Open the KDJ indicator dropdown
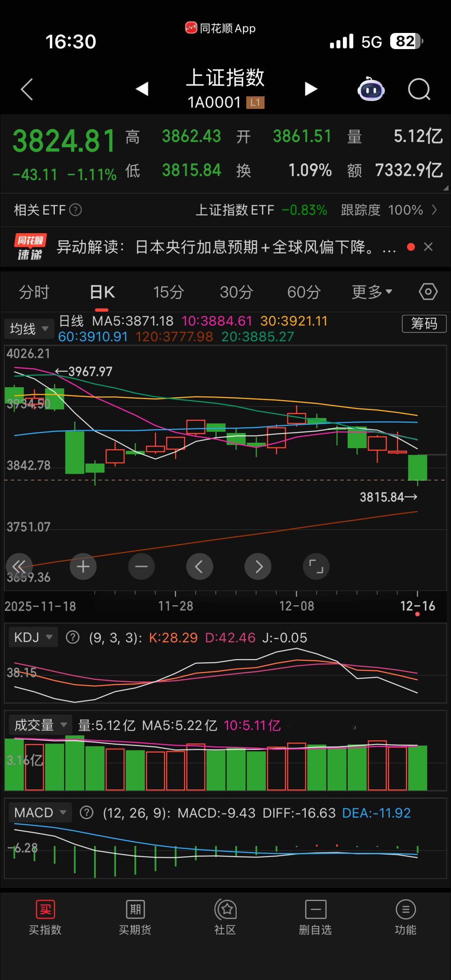 pos(33,637)
